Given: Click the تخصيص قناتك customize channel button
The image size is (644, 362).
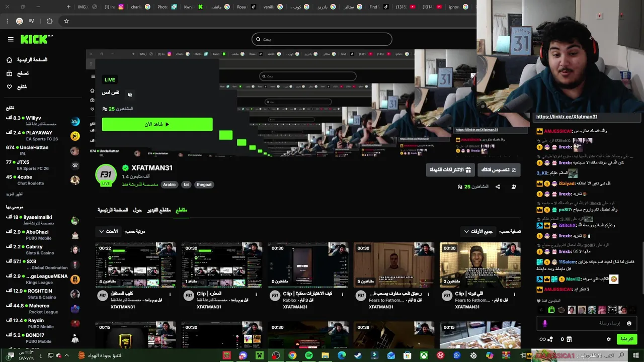Looking at the screenshot, I should coord(499,170).
